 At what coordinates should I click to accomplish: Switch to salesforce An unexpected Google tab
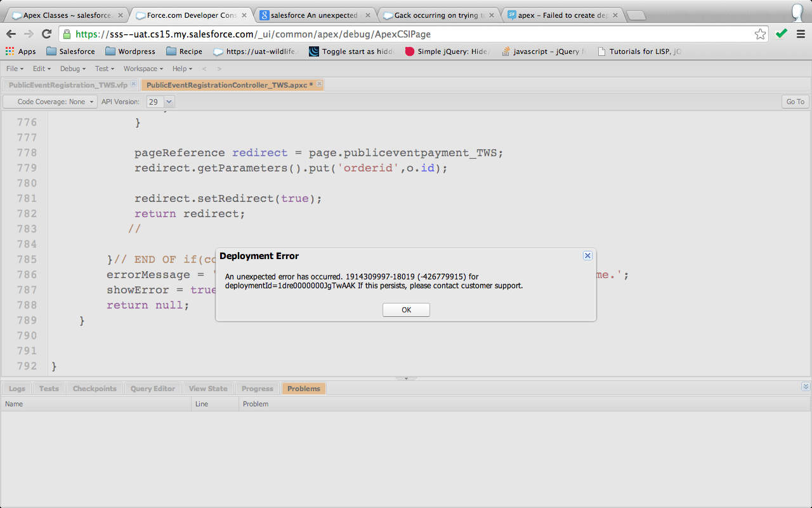(x=314, y=15)
